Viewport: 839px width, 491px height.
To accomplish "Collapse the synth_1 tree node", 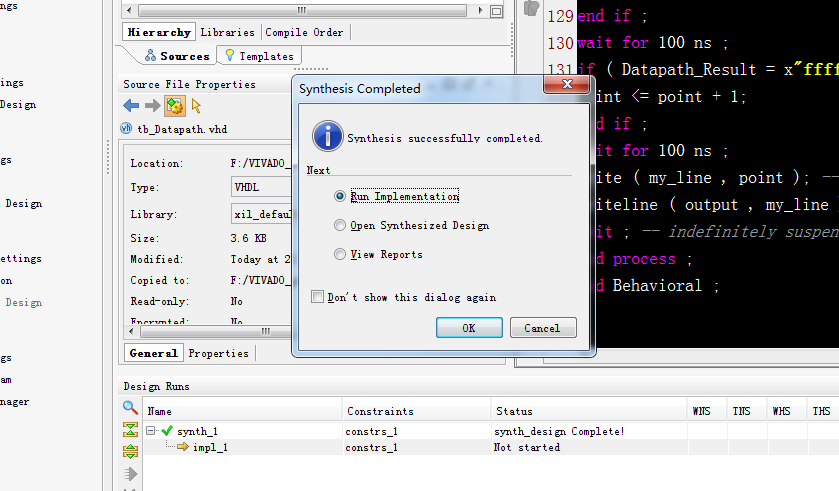I will (150, 431).
